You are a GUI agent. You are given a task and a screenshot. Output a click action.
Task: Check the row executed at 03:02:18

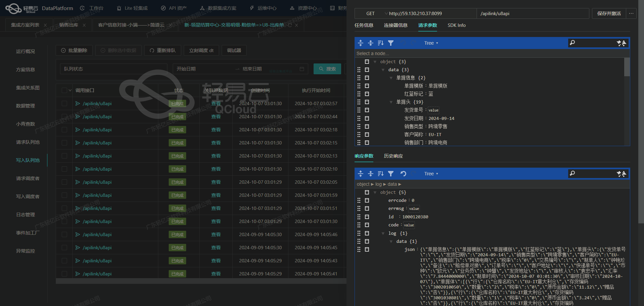(64, 130)
